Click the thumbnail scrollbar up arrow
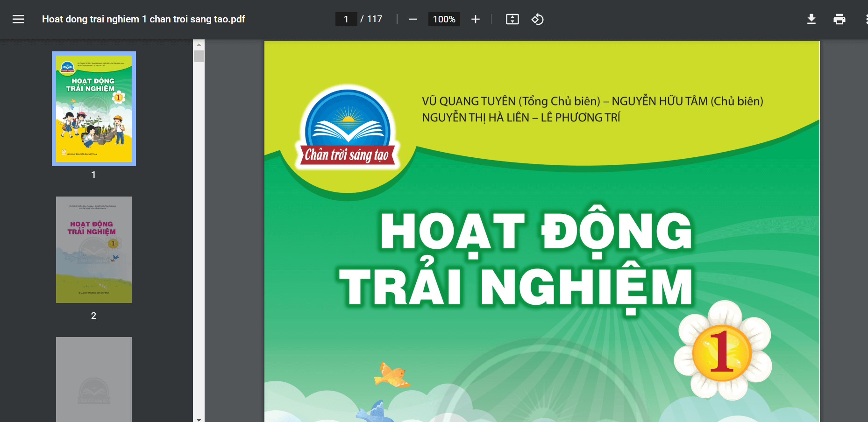Image resolution: width=868 pixels, height=422 pixels. tap(199, 45)
